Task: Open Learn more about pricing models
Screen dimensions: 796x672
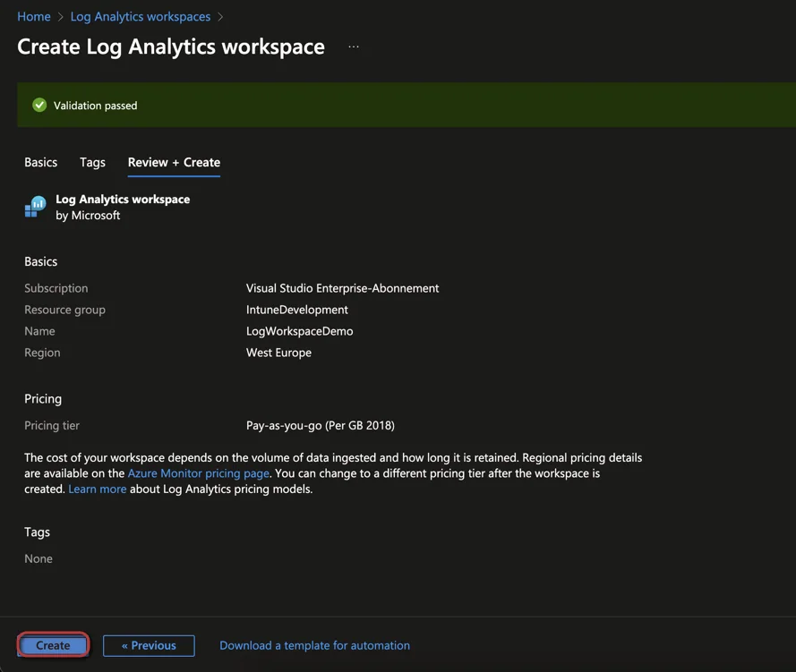Action: pos(98,489)
